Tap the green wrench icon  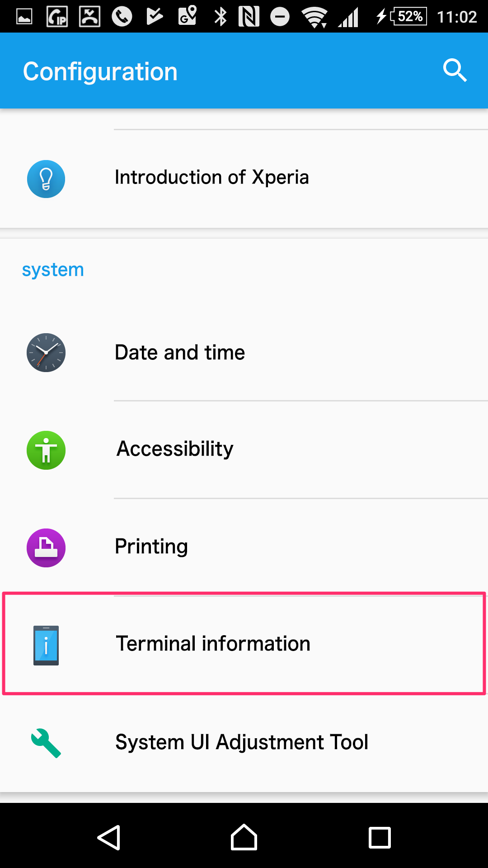pos(46,743)
